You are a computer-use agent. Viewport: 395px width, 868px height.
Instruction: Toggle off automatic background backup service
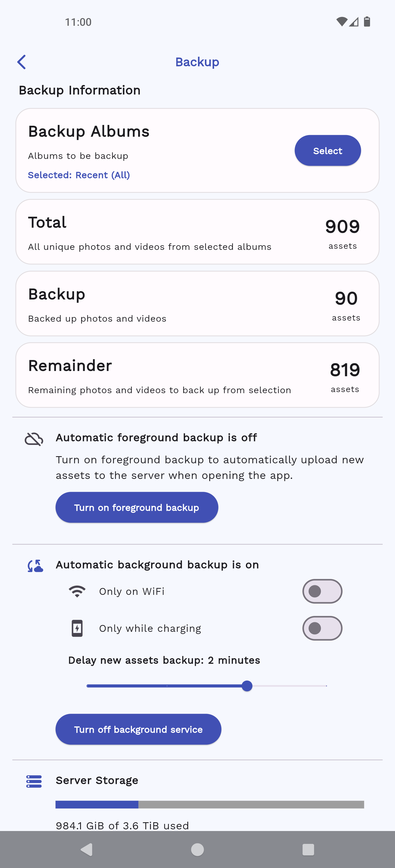tap(138, 729)
